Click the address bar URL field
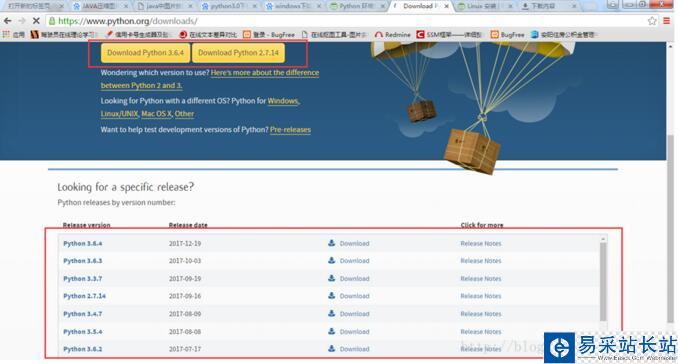The image size is (678, 364). (x=346, y=21)
